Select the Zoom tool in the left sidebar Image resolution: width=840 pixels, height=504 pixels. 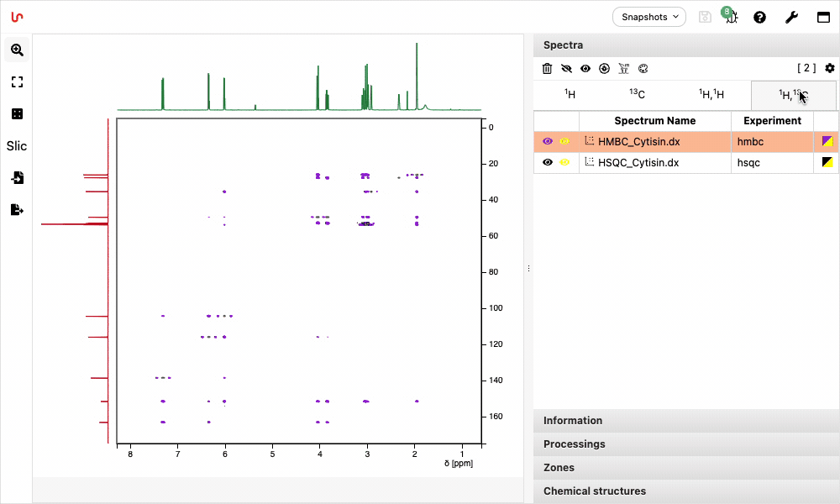[17, 50]
